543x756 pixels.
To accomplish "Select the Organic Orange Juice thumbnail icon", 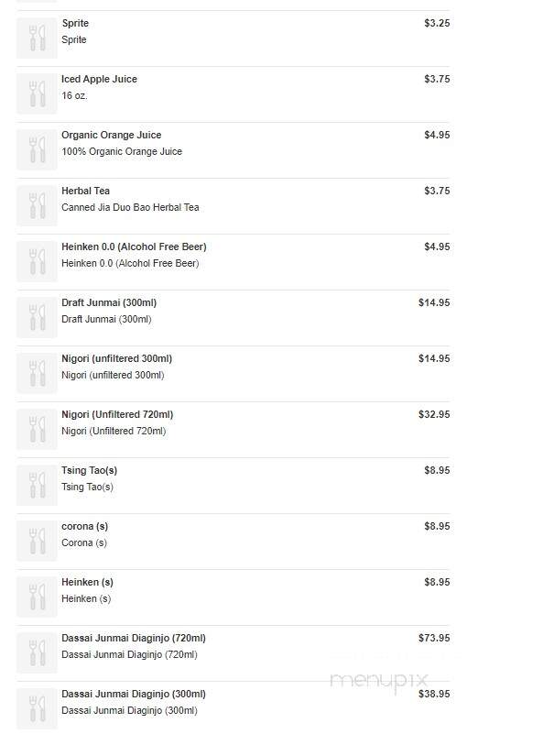I will [38, 150].
